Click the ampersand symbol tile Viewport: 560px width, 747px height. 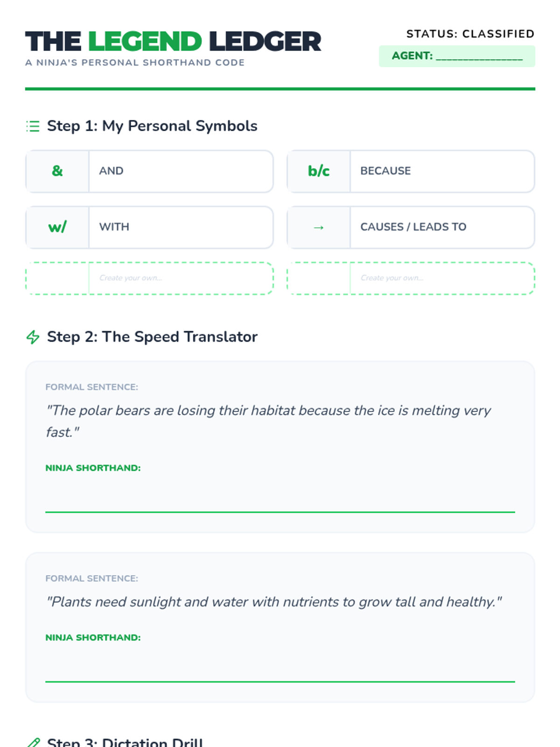tap(57, 171)
